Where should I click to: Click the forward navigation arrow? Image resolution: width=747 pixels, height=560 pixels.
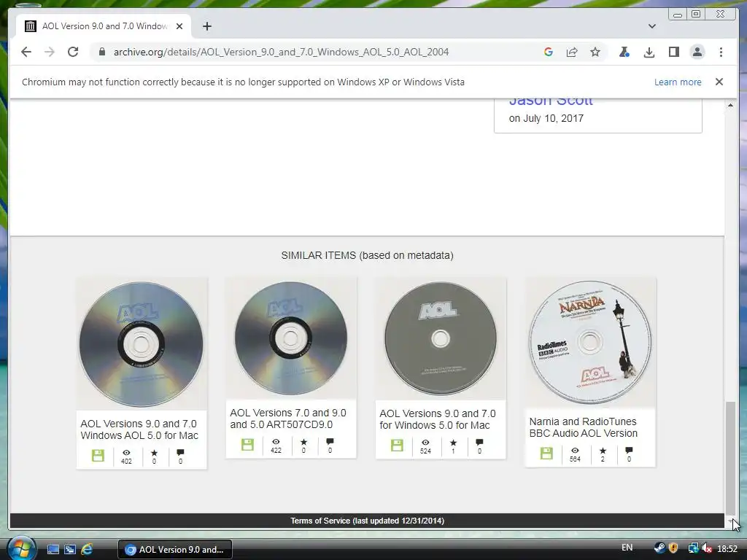tap(50, 52)
